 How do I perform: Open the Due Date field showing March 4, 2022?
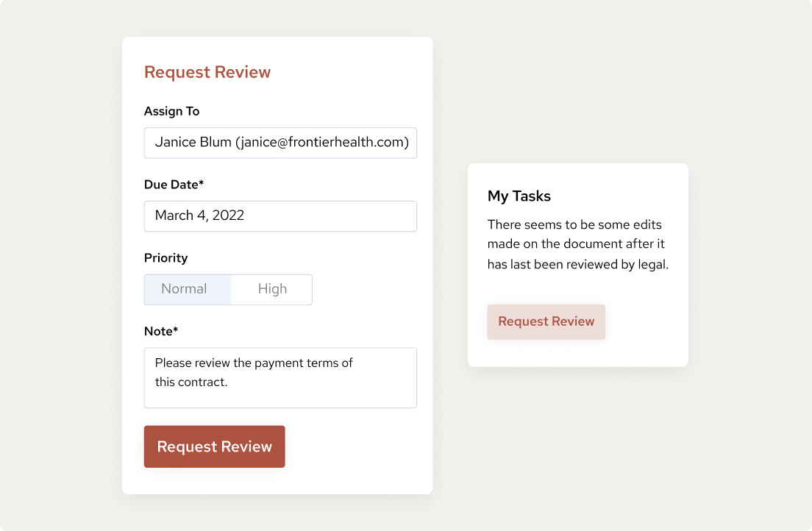pyautogui.click(x=280, y=216)
